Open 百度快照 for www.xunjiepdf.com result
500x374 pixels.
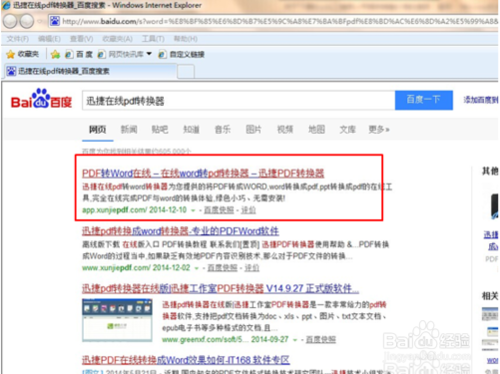[x=222, y=268]
